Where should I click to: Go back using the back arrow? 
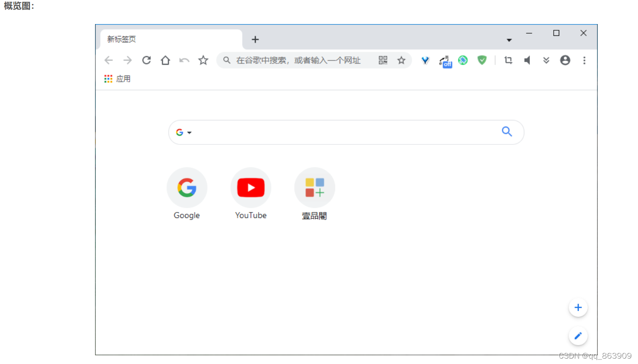pyautogui.click(x=109, y=60)
